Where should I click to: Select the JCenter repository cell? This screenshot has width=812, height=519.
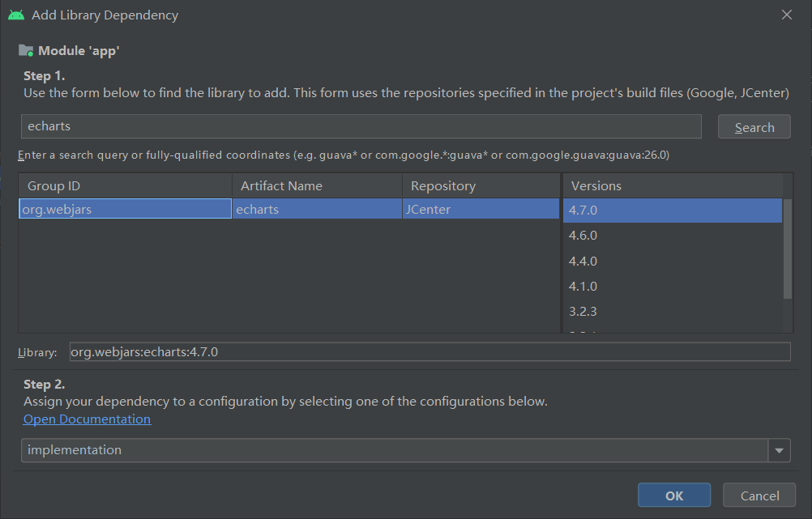pos(481,209)
